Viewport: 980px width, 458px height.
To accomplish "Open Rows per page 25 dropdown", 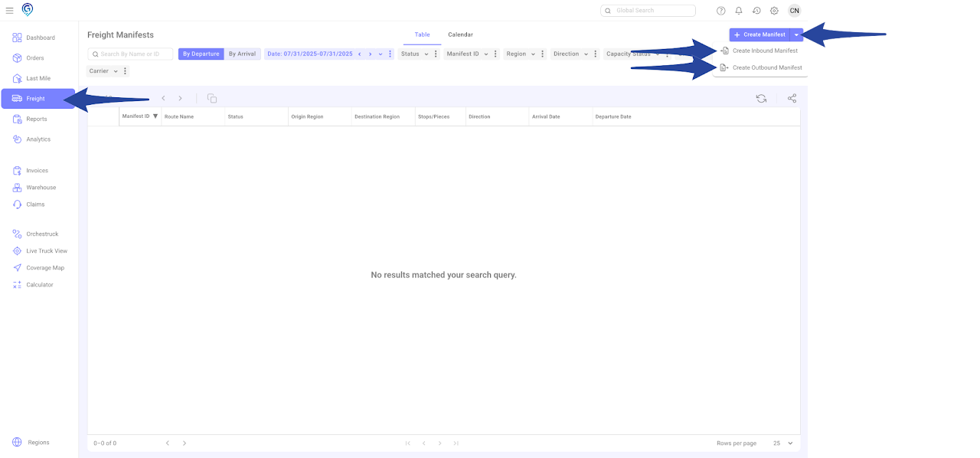I will 783,443.
